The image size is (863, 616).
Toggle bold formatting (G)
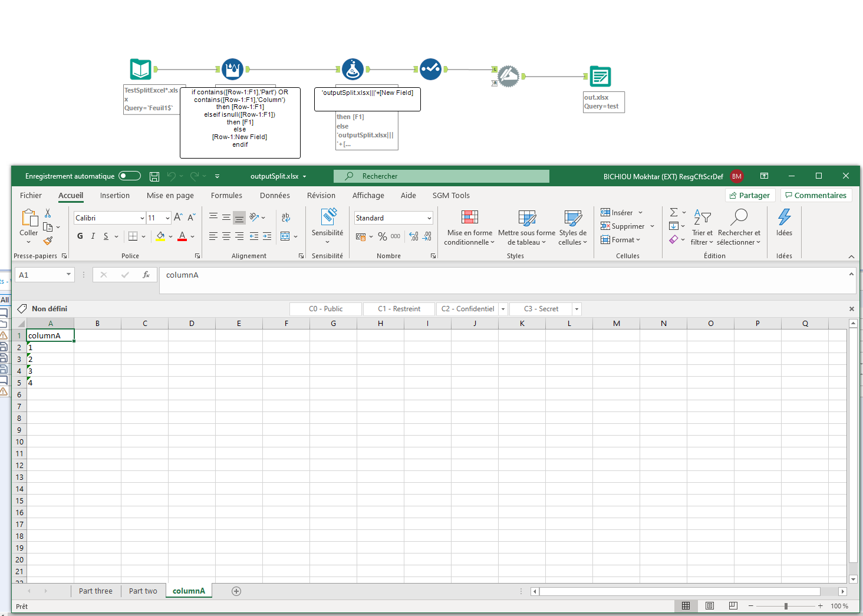80,236
